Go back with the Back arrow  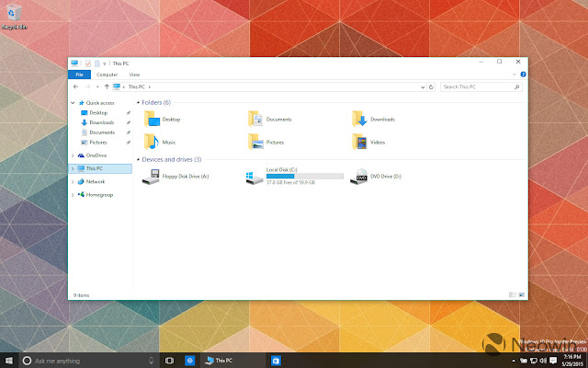click(x=75, y=86)
